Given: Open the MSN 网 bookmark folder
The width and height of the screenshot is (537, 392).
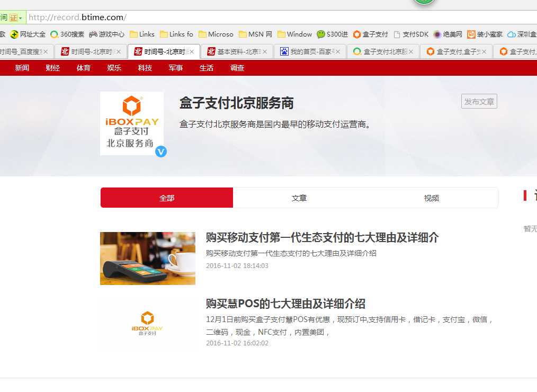Looking at the screenshot, I should [255, 34].
